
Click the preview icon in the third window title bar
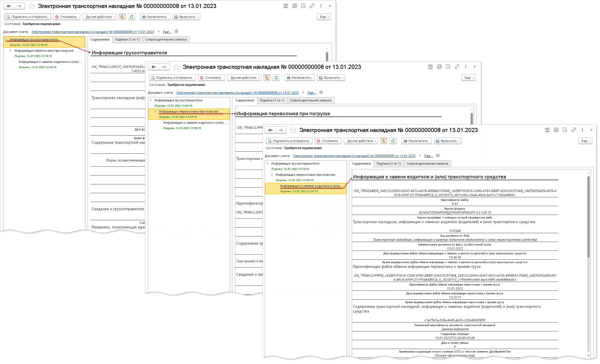pos(565,130)
